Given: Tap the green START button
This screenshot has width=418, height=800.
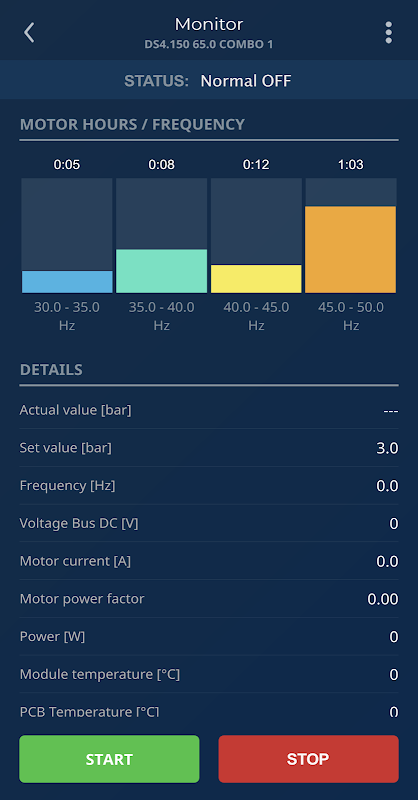Looking at the screenshot, I should tap(109, 759).
